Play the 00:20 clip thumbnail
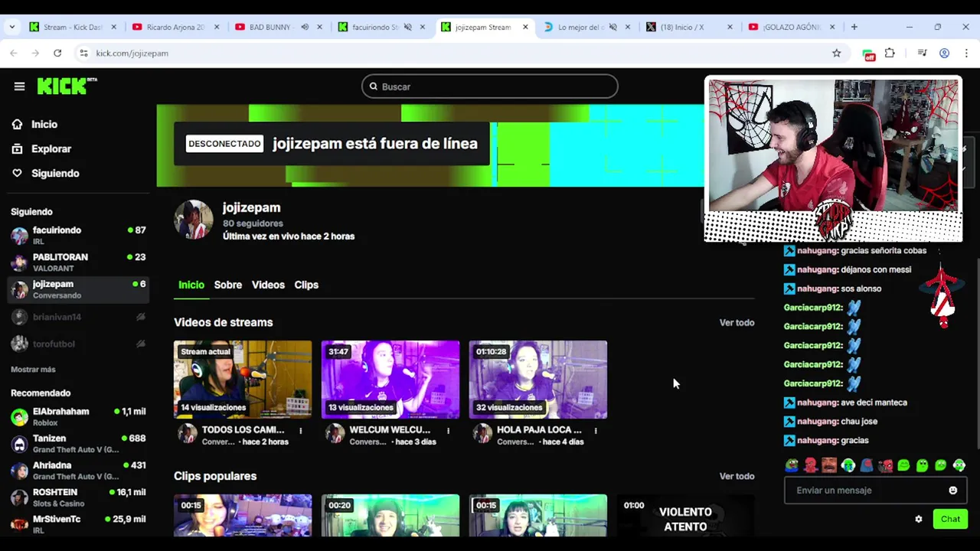Viewport: 980px width, 551px height. pos(390,515)
